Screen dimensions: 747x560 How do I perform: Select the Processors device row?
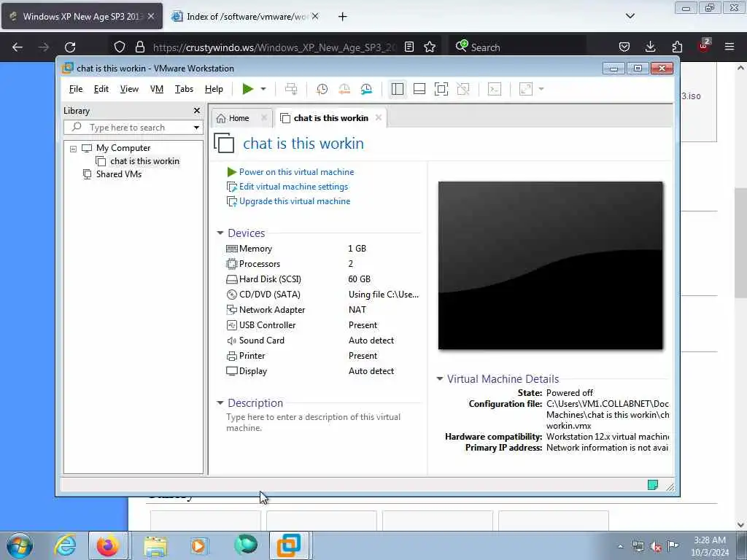tap(322, 264)
